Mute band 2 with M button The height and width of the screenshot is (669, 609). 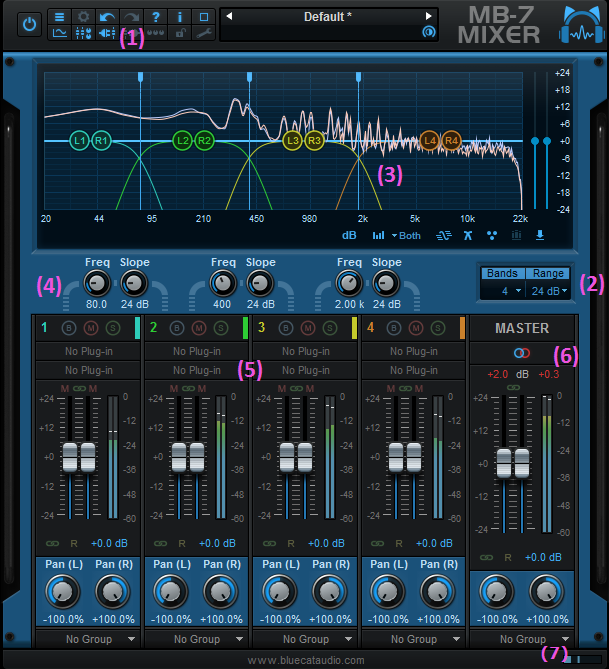coord(198,328)
